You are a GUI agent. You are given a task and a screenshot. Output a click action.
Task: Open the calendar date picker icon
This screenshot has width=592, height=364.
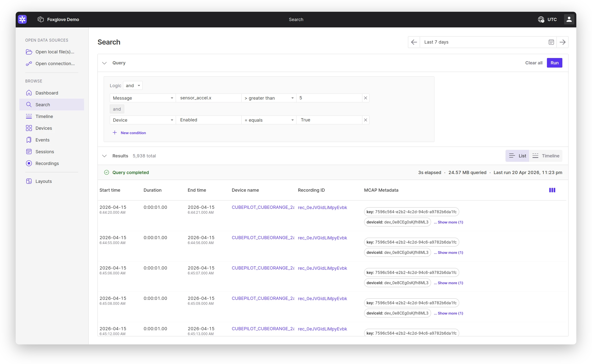(x=551, y=42)
